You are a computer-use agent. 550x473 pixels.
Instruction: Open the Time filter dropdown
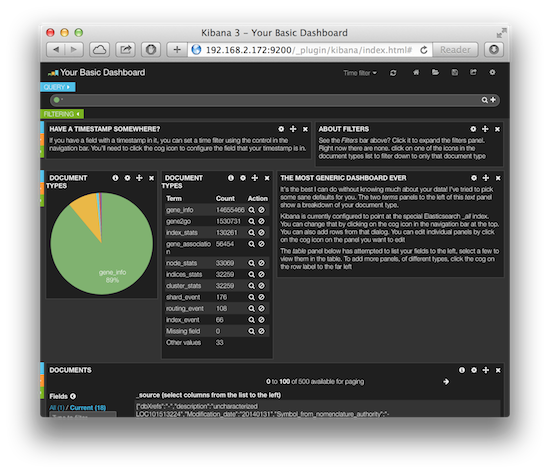(360, 73)
